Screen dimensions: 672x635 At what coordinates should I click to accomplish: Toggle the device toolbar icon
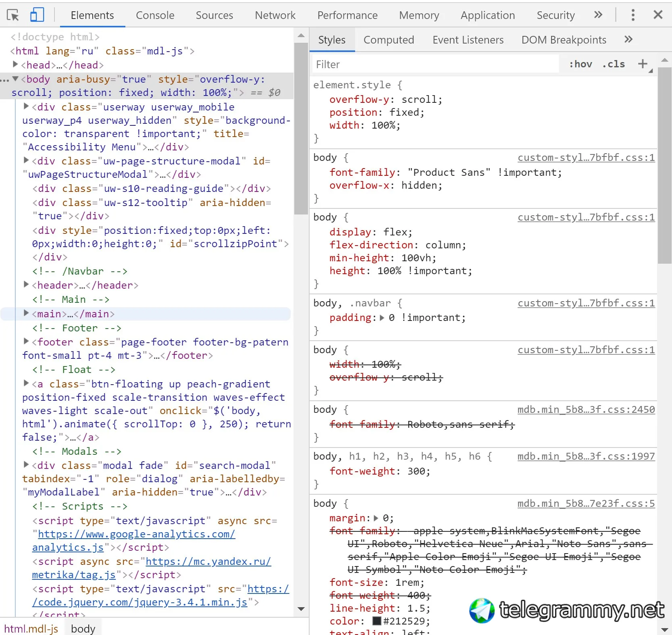pyautogui.click(x=37, y=15)
